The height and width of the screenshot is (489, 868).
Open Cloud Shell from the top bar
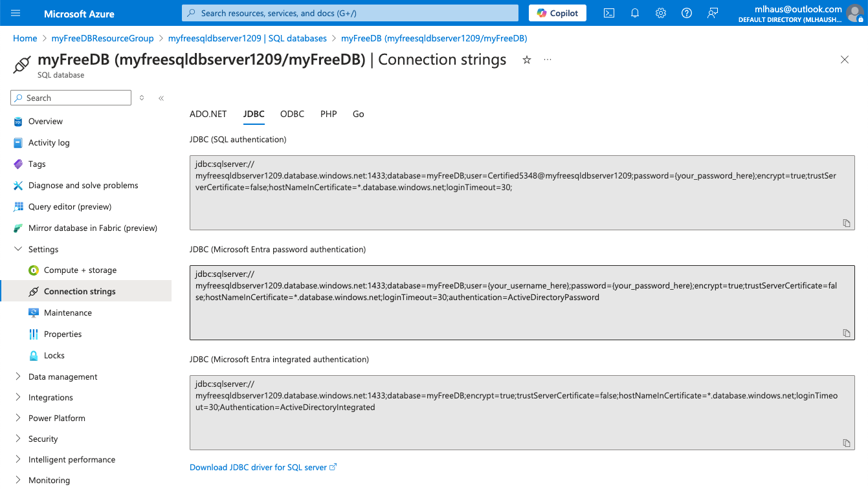608,13
